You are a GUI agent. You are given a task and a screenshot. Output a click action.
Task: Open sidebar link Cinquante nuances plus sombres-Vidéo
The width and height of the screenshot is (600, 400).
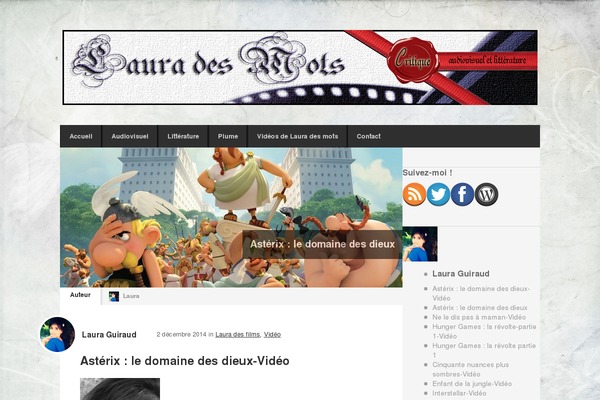[471, 369]
